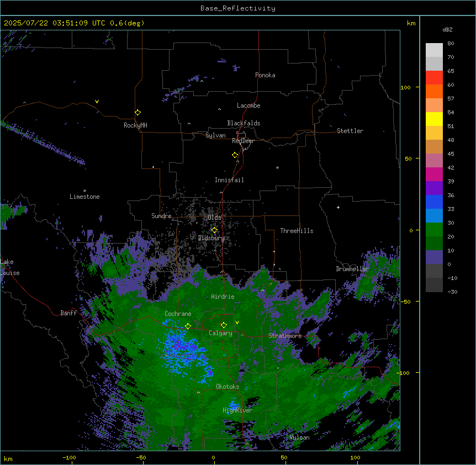This screenshot has width=476, height=465.
Task: Click the Lacombe city label
Action: pos(248,105)
